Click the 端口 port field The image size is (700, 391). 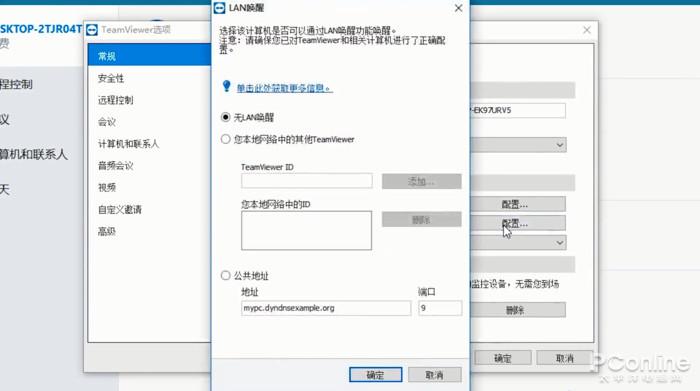pyautogui.click(x=440, y=308)
